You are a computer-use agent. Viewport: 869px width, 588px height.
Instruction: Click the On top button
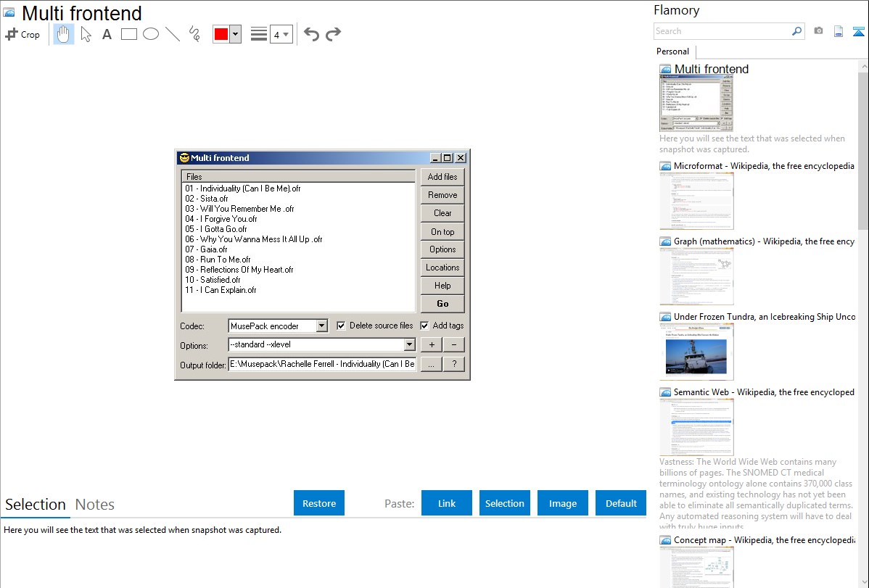click(442, 232)
